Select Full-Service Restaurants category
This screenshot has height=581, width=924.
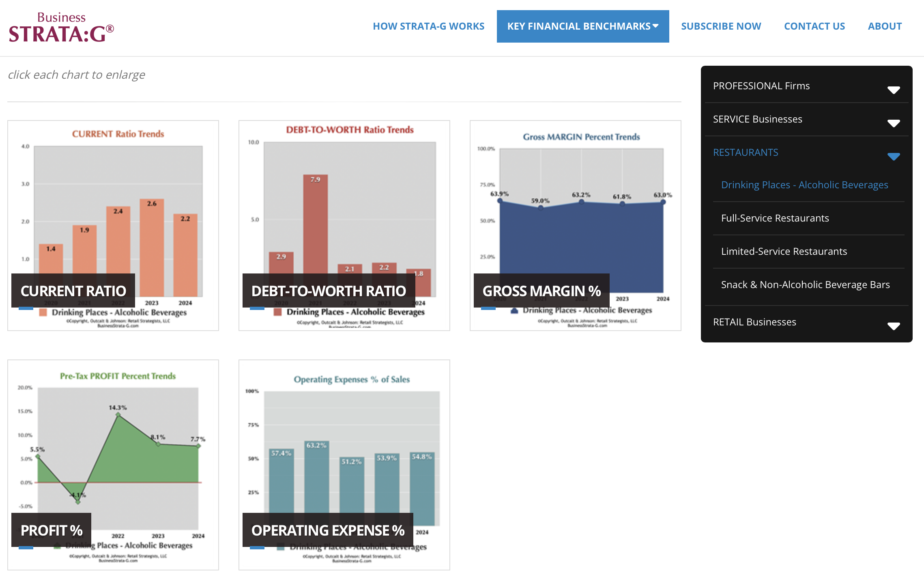[x=775, y=218]
